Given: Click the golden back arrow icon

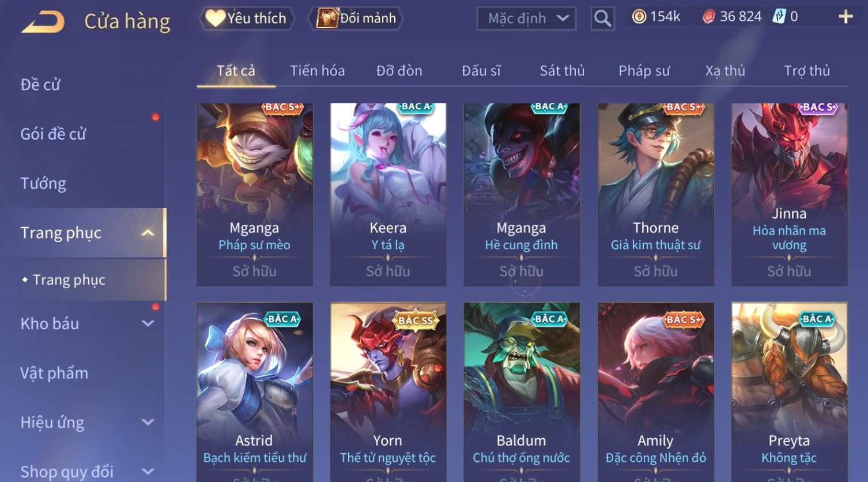Looking at the screenshot, I should (x=43, y=22).
